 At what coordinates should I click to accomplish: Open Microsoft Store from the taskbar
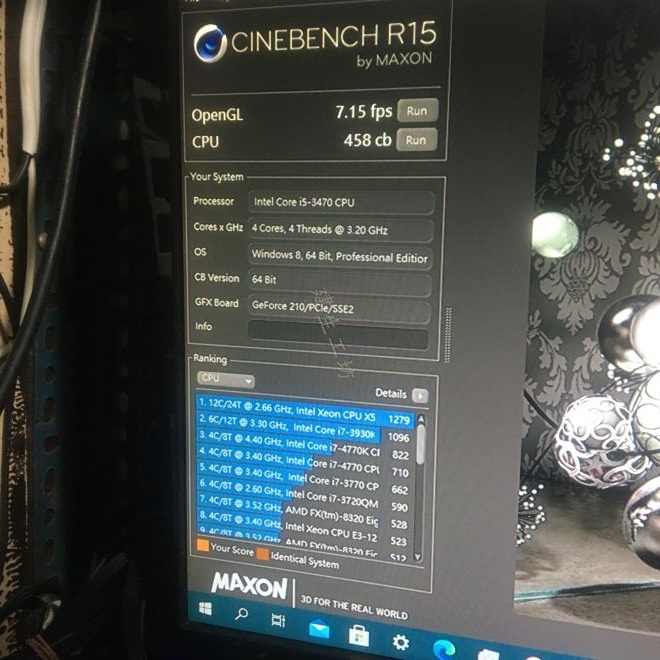359,636
